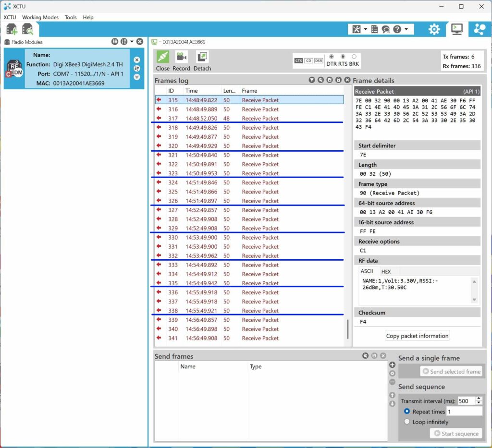Toggle the Frames log scroll lock icon
Image resolution: width=492 pixels, height=448 pixels.
point(338,80)
